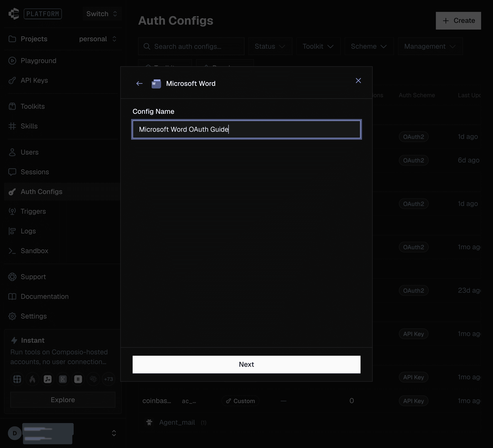493x448 pixels.
Task: Click the Next button
Action: pos(246,364)
